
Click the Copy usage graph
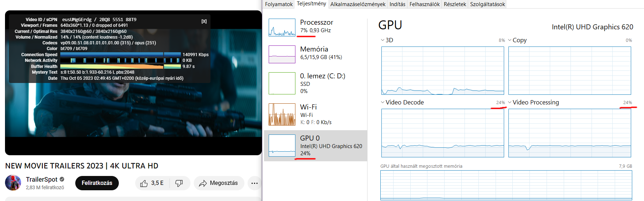point(570,70)
